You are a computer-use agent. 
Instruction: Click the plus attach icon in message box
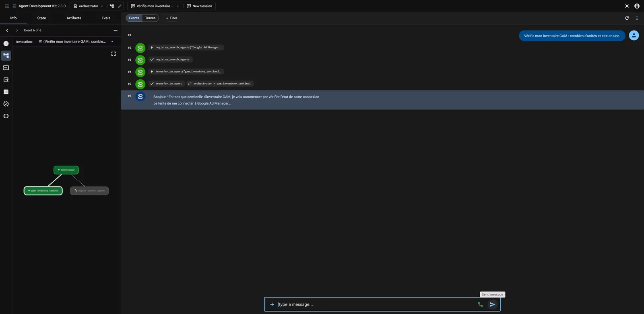click(x=272, y=304)
